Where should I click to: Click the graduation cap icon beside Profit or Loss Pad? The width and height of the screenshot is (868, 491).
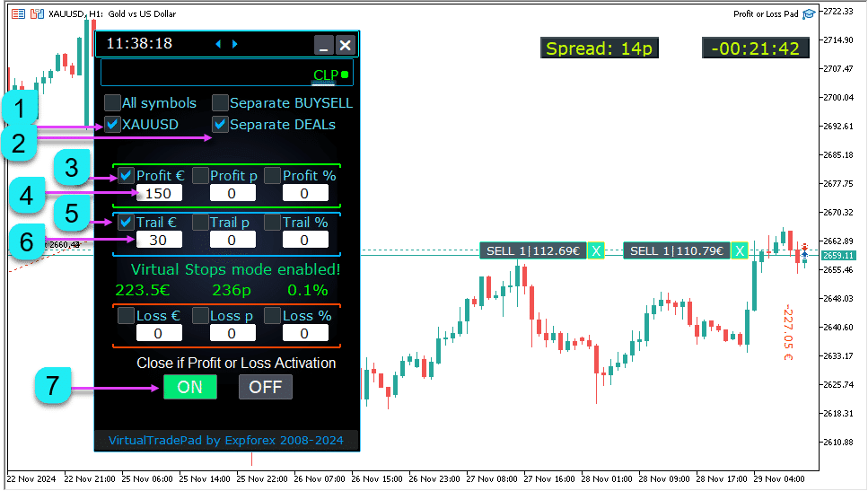coord(808,13)
